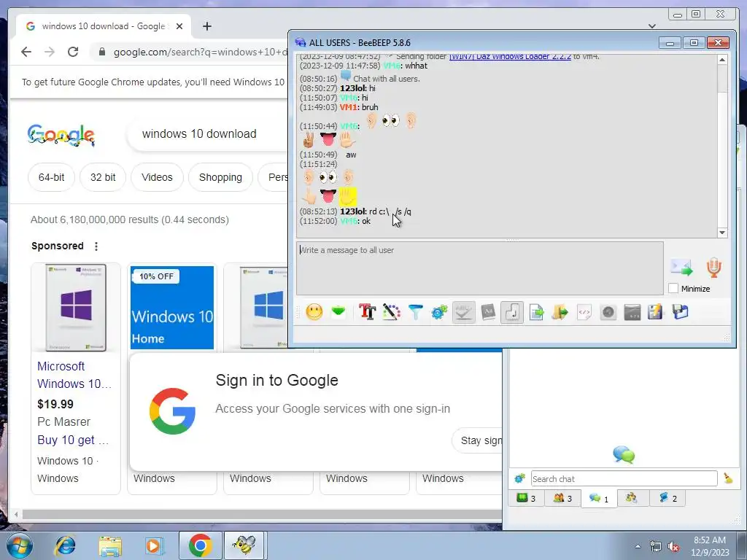747x560 pixels.
Task: Switch to BeeBEEP via taskbar bee icon
Action: click(244, 545)
